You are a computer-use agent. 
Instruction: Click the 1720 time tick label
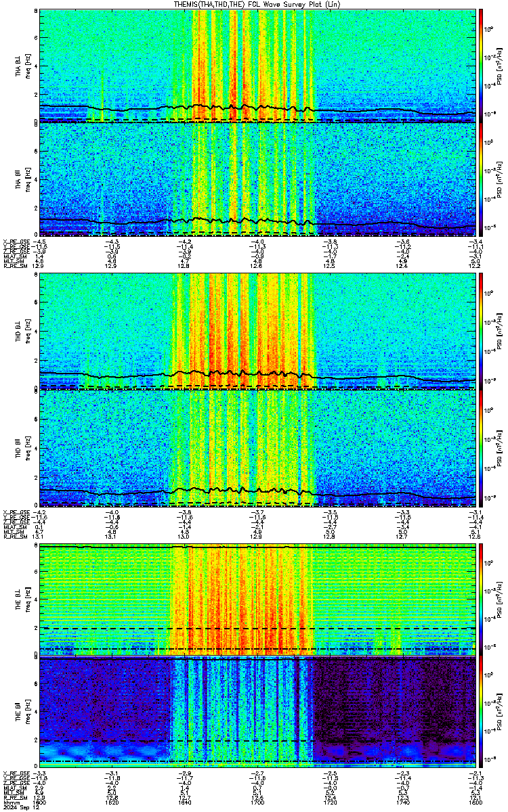click(330, 802)
